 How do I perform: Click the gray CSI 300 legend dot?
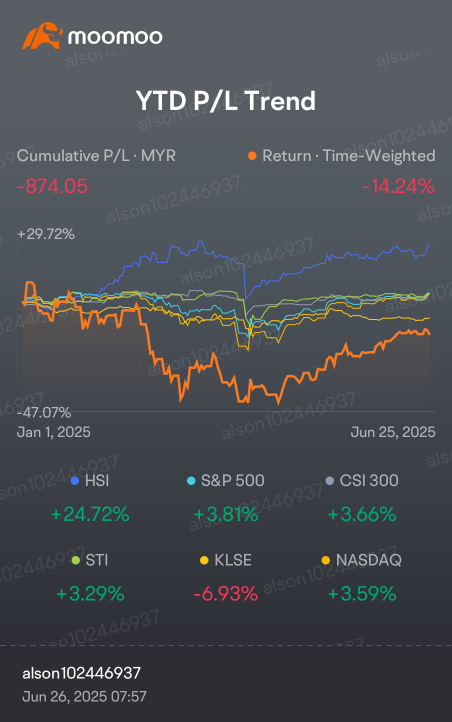330,481
